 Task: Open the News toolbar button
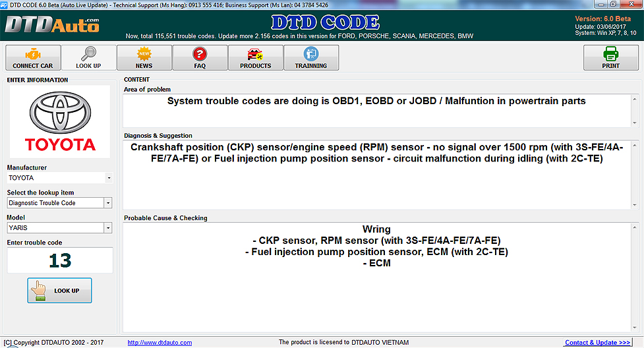pyautogui.click(x=144, y=58)
